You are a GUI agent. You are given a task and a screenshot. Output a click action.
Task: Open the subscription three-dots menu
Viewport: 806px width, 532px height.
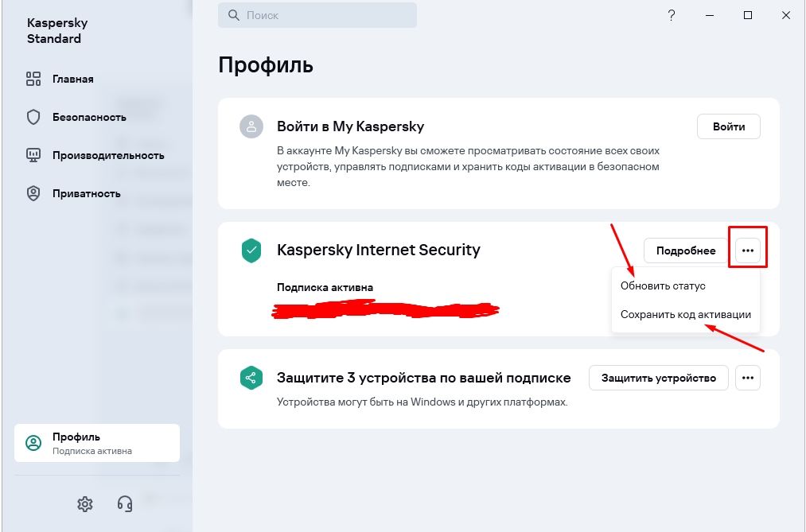coord(747,250)
